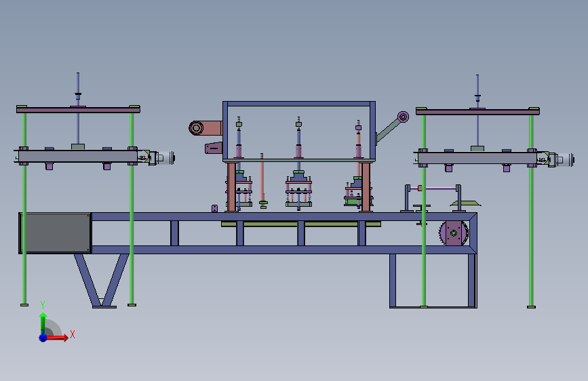Image resolution: width=588 pixels, height=381 pixels.
Task: Select the V-shaped support leg under the frame
Action: click(x=102, y=281)
